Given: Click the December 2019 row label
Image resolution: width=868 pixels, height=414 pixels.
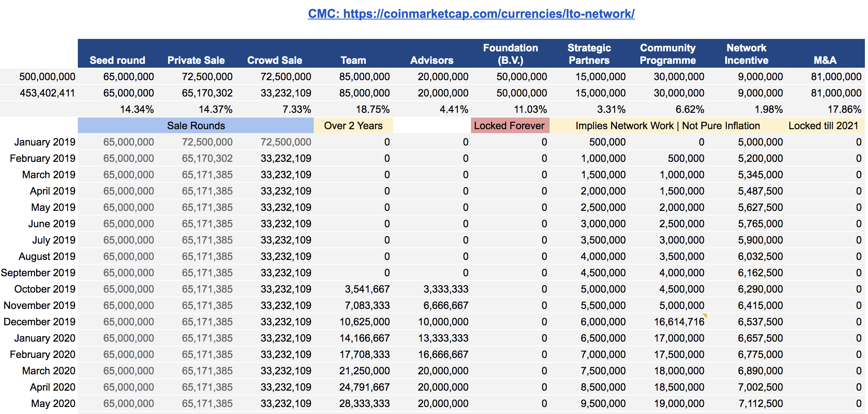Looking at the screenshot, I should [40, 322].
